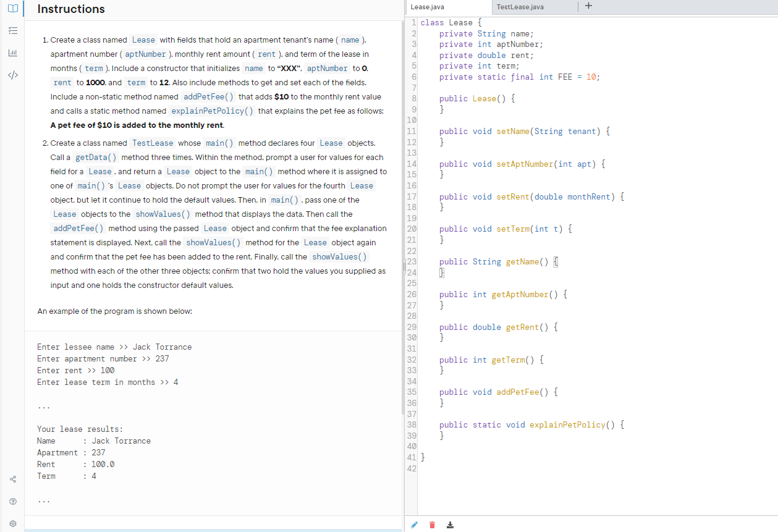Select the checklist icon in the left sidebar
Screen dimensions: 778x532
[12, 30]
